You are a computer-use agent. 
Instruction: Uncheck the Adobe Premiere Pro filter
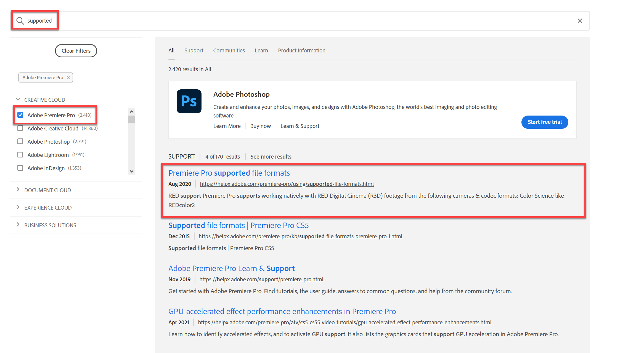point(20,115)
